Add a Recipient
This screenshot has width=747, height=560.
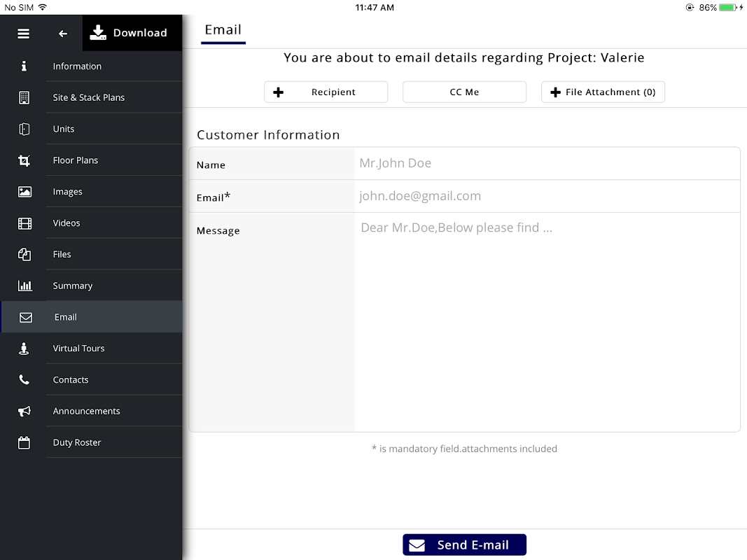[x=326, y=92]
